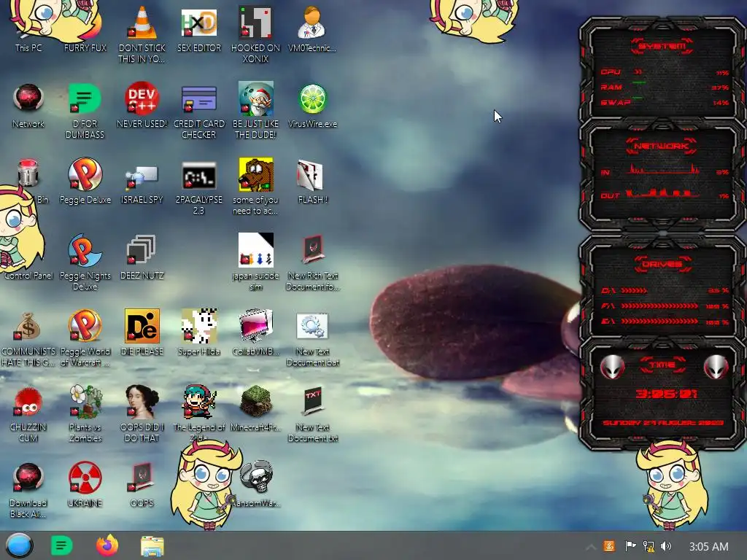Viewport: 747px width, 560px height.
Task: Click the D:\ drive usage bar
Action: (634, 290)
